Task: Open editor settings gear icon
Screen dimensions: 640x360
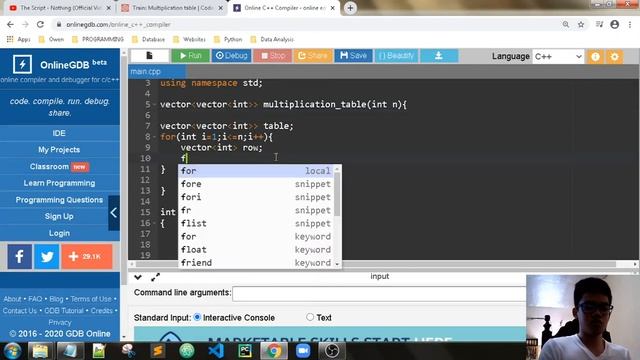Action: 614,56
